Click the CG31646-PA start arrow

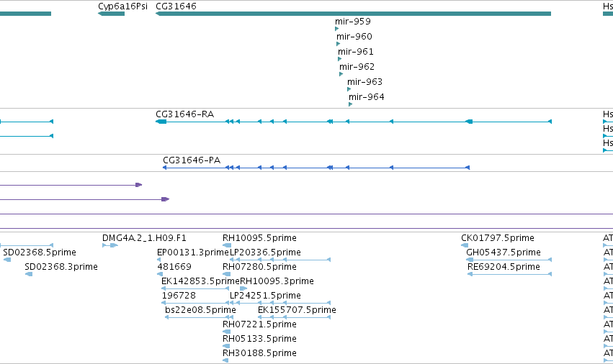click(x=467, y=168)
